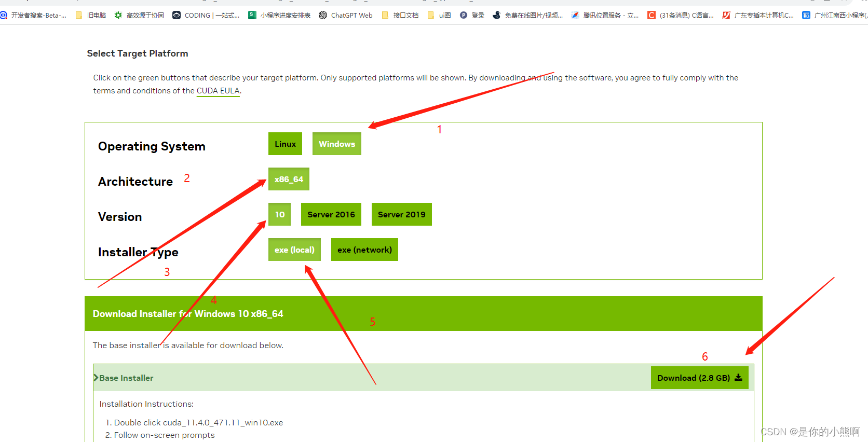Open the 小程序进度安排表 bookmark
The width and height of the screenshot is (868, 442).
click(x=279, y=16)
